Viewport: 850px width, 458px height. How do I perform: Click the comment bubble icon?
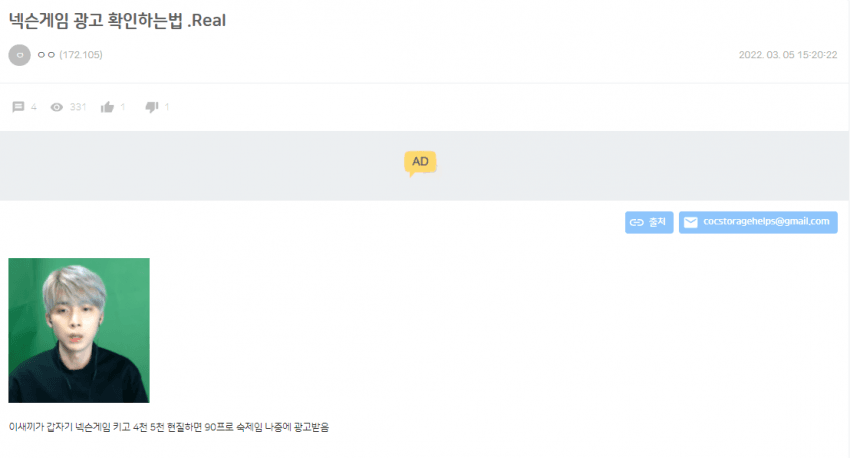(18, 107)
